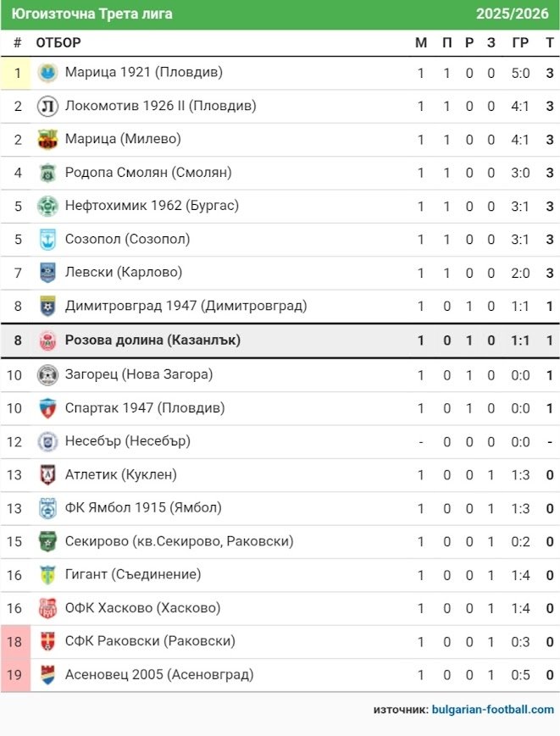Open the bulgarian-football.com source link
The height and width of the screenshot is (736, 560).
click(493, 710)
